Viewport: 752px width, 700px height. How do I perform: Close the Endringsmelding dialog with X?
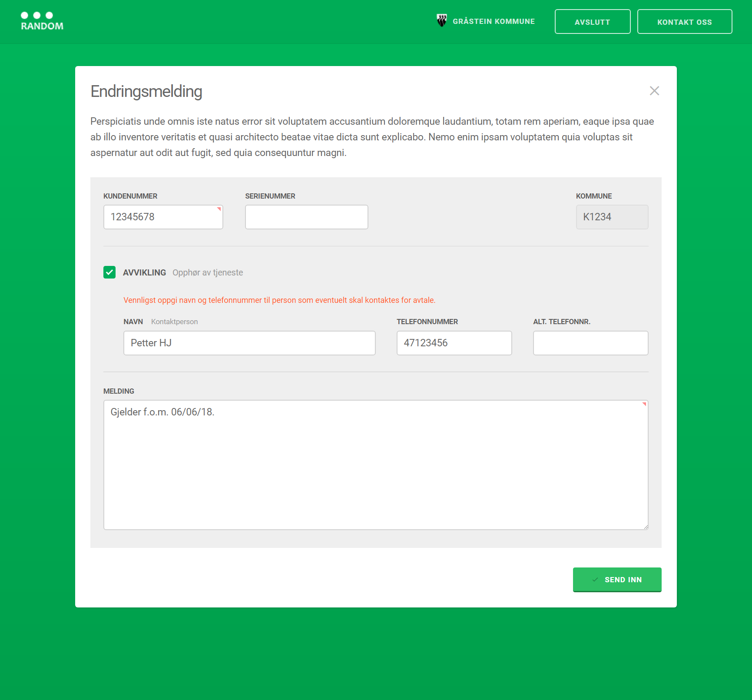coord(654,91)
